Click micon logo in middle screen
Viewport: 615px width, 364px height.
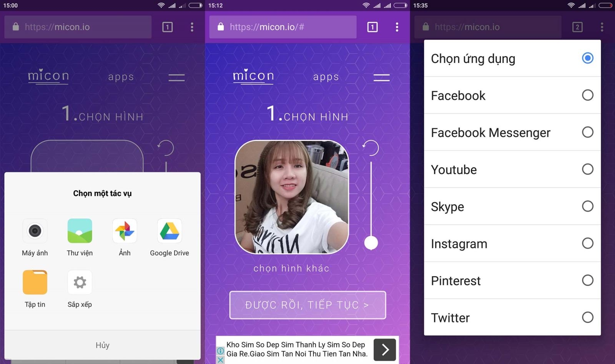[x=253, y=76]
